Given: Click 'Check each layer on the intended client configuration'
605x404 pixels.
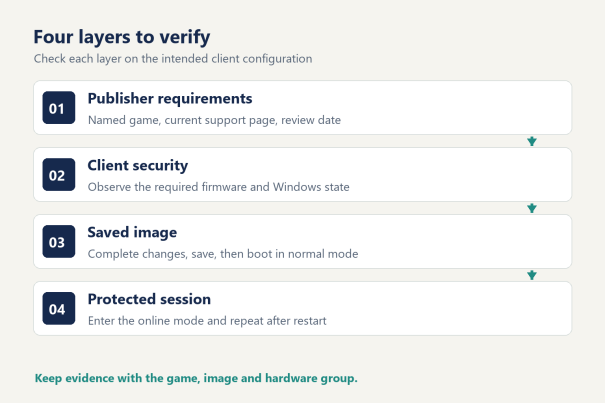Looking at the screenshot, I should pos(173,59).
